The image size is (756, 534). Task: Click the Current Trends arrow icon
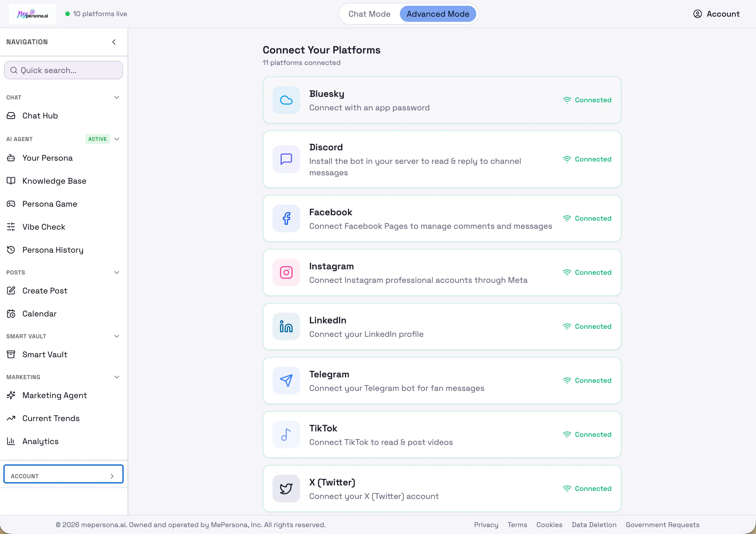(11, 418)
